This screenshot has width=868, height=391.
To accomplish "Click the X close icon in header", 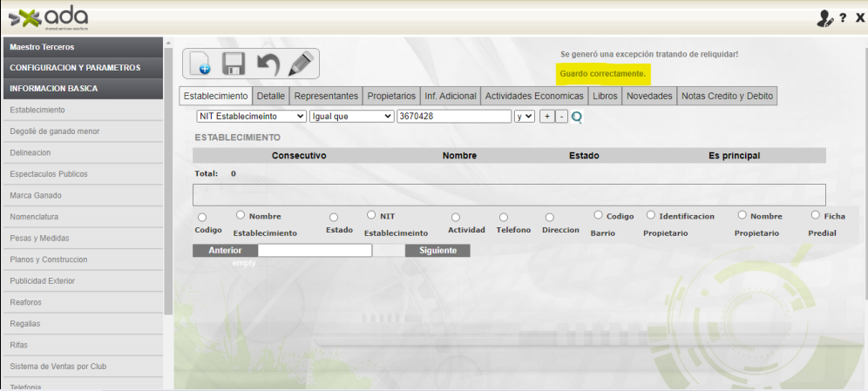I will [x=859, y=18].
